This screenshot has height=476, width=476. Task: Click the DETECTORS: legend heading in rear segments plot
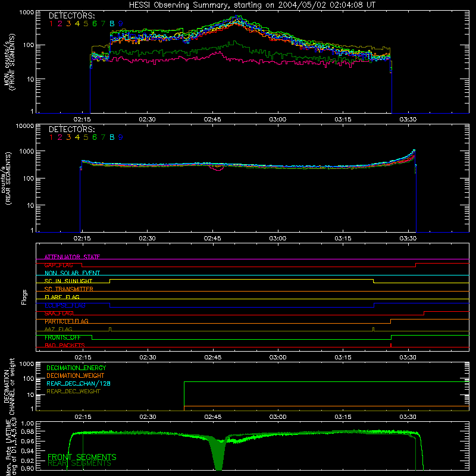click(71, 130)
